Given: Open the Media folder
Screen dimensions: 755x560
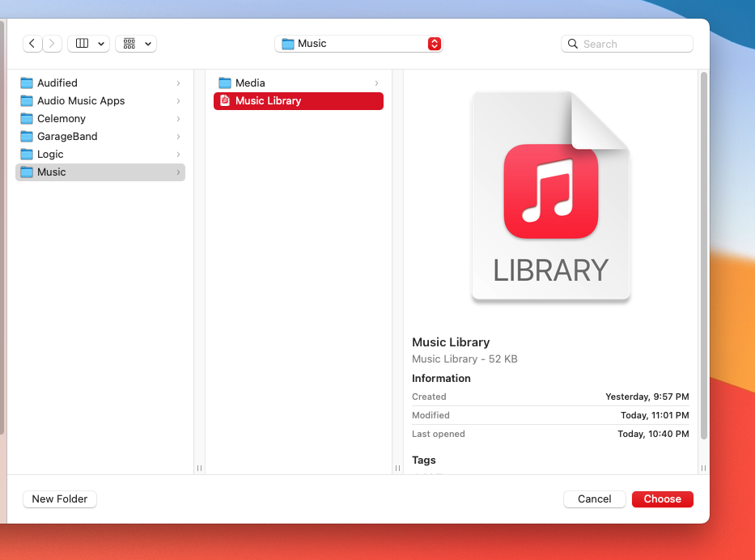Looking at the screenshot, I should point(299,83).
